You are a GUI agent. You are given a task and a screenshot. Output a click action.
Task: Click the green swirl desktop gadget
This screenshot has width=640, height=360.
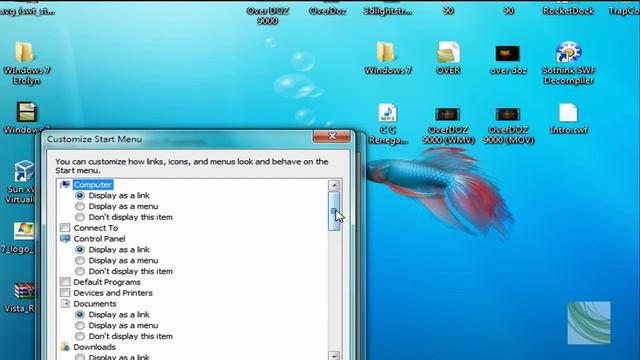[589, 323]
